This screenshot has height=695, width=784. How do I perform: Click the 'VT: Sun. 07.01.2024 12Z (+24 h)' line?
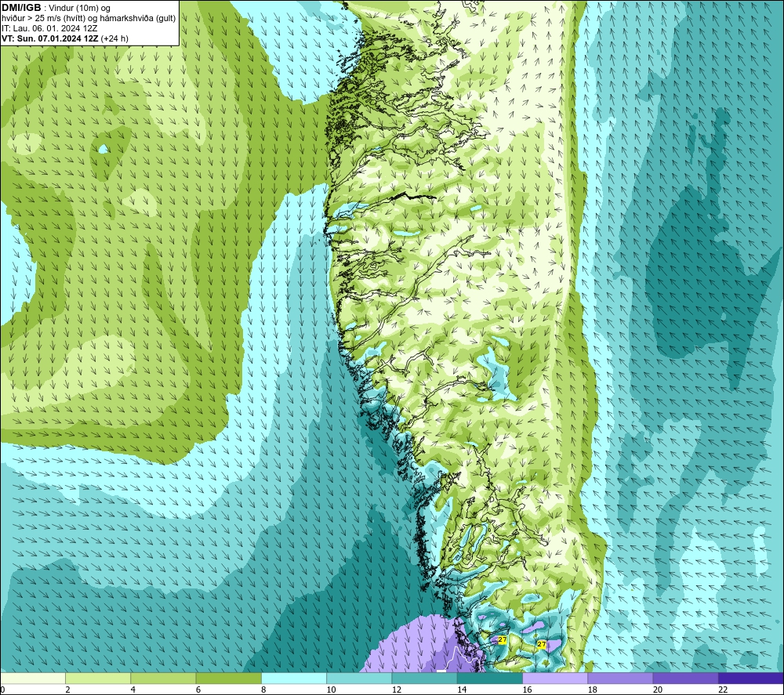(x=65, y=38)
